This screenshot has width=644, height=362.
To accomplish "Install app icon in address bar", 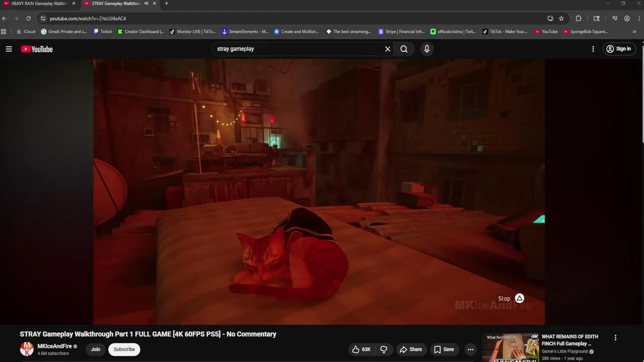I will 550,19.
